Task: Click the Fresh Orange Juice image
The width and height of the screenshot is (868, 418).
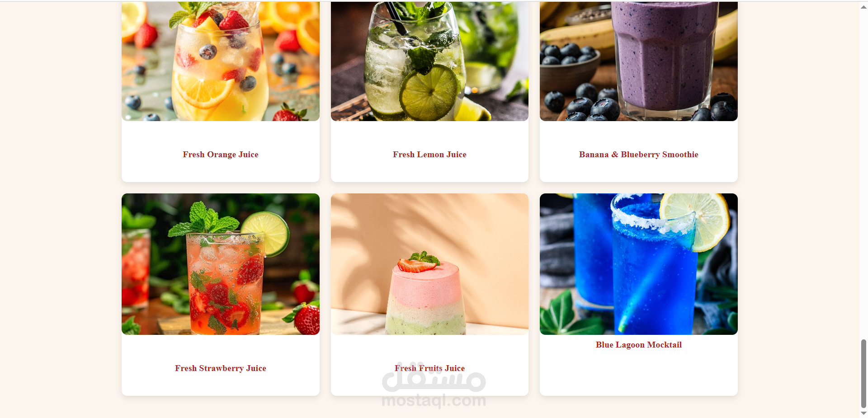Action: pos(221,61)
